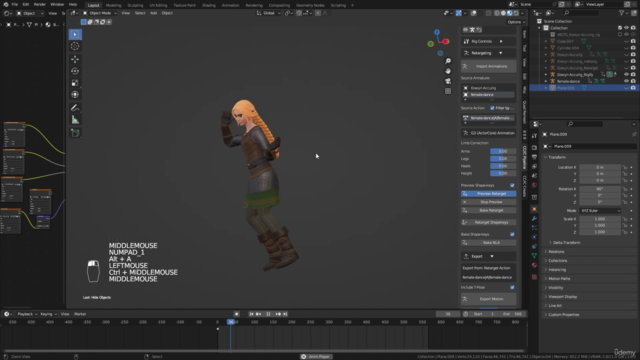Click the Import Animations button
Viewport: 640px width, 360px height.
coord(489,66)
